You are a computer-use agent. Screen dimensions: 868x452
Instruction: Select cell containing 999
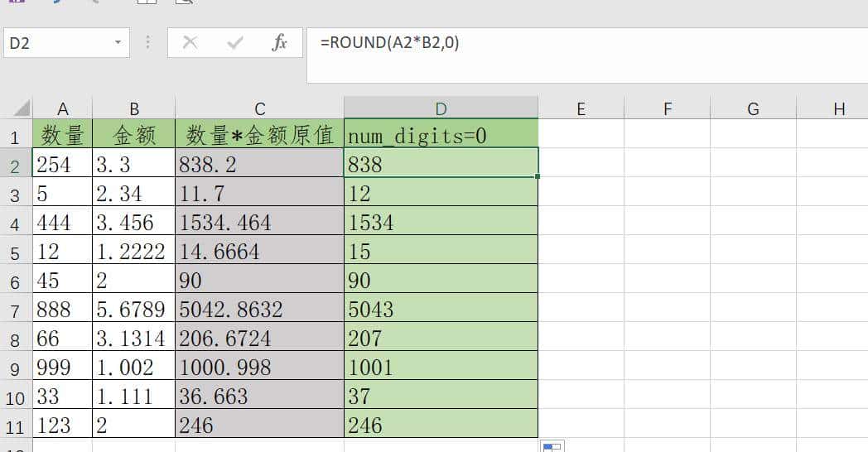point(63,365)
